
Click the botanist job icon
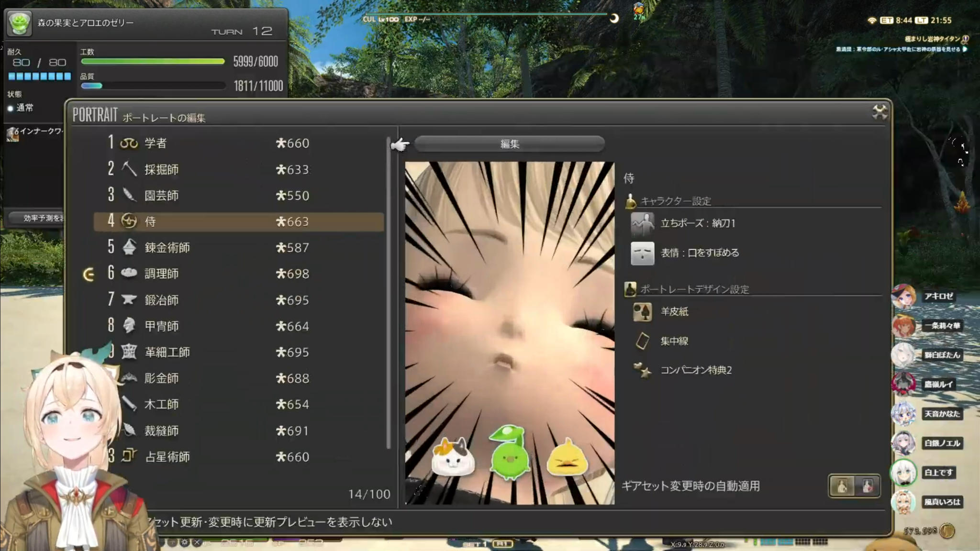129,195
